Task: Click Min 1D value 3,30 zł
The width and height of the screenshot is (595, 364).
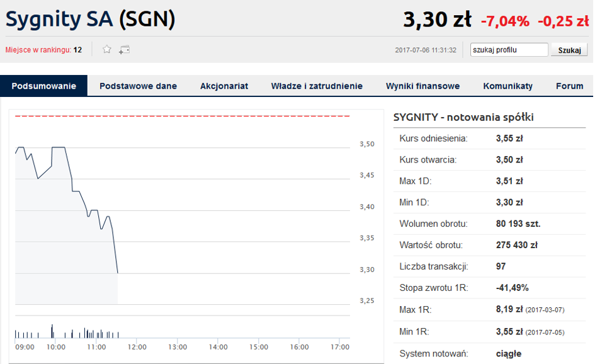Action: (509, 202)
